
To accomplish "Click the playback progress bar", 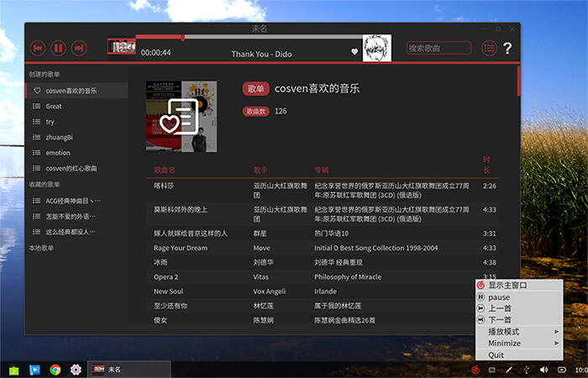I will (249, 37).
